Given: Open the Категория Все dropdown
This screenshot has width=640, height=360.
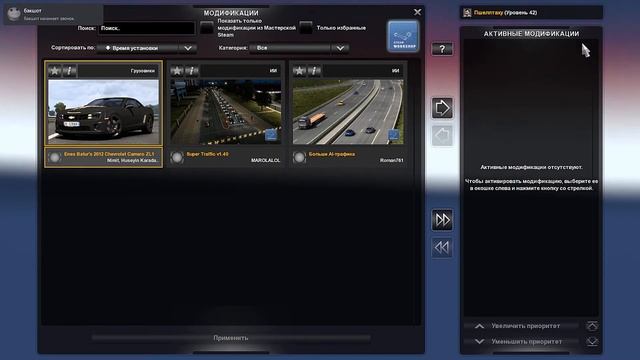Looking at the screenshot, I should tap(299, 48).
